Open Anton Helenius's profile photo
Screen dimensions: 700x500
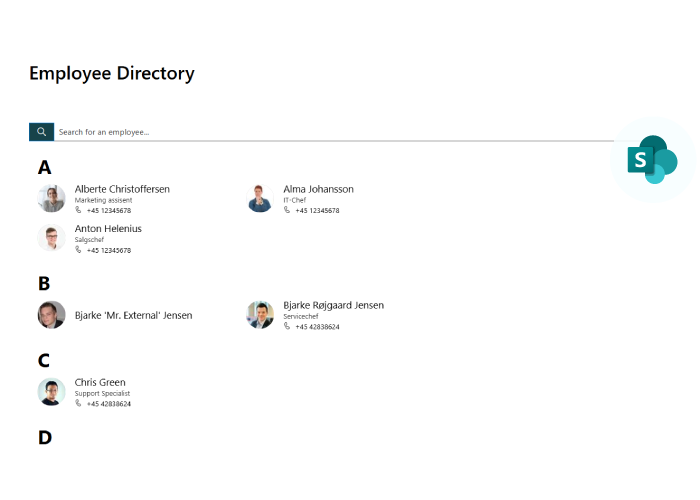click(x=51, y=238)
